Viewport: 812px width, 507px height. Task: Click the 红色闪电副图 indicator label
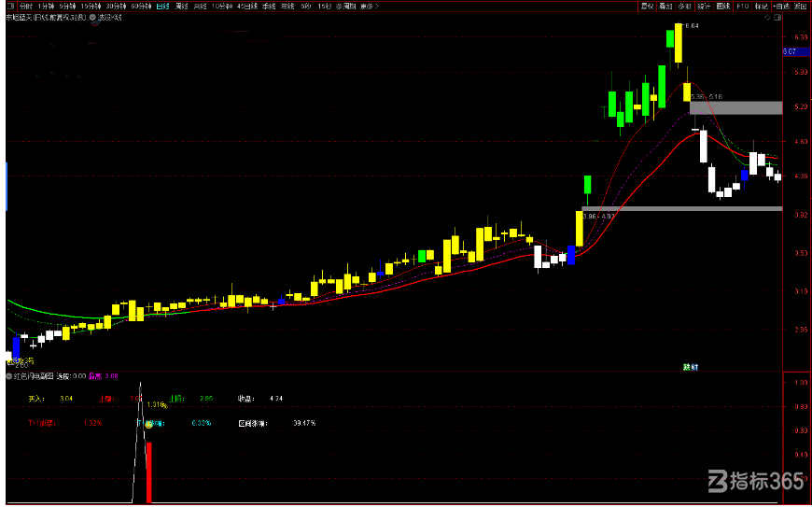34,376
